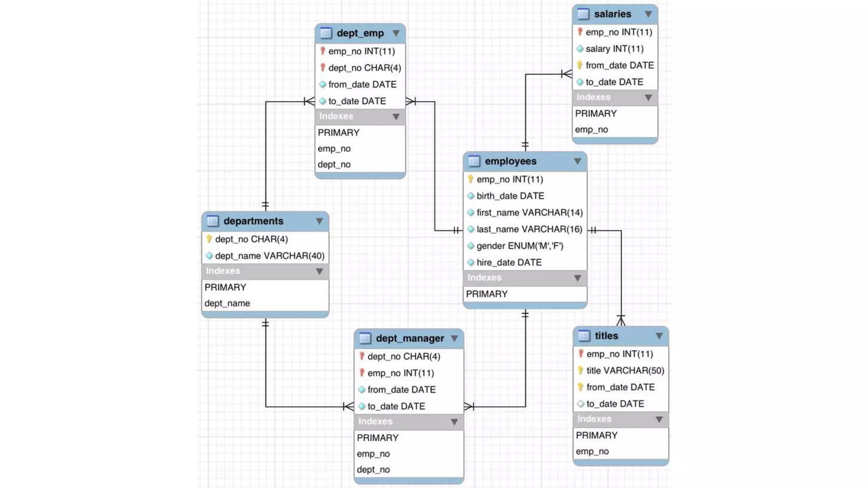Collapse the Indexes section of dept_manager
This screenshot has height=488, width=868.
click(x=454, y=422)
